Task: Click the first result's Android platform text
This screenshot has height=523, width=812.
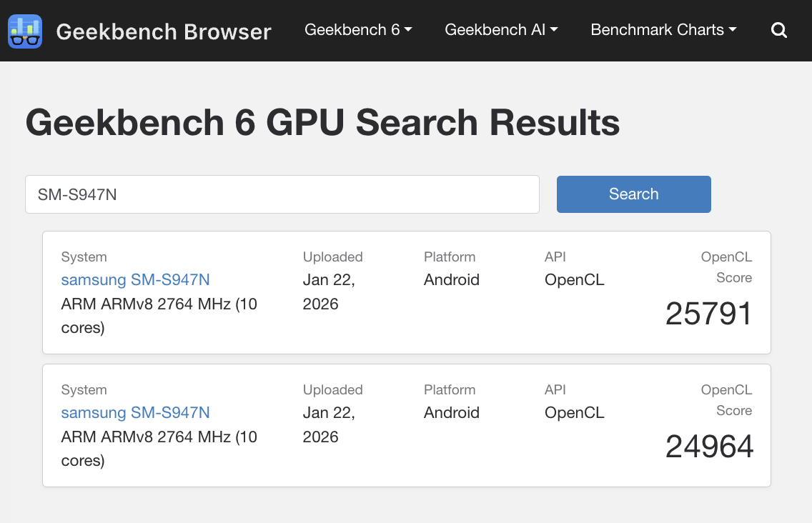Action: click(451, 280)
